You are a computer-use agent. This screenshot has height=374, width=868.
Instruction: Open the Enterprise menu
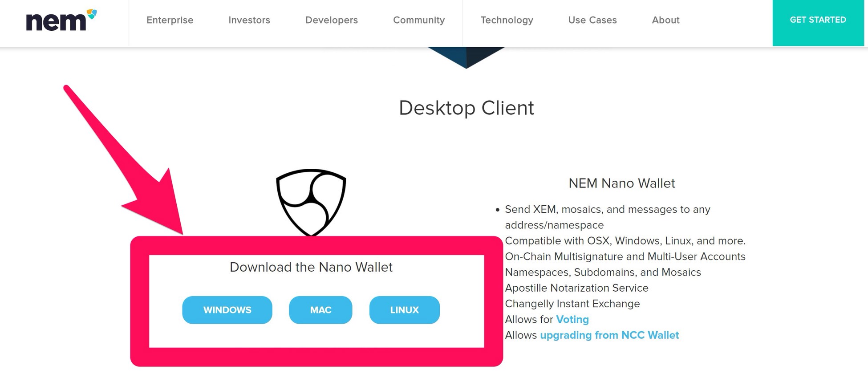170,20
